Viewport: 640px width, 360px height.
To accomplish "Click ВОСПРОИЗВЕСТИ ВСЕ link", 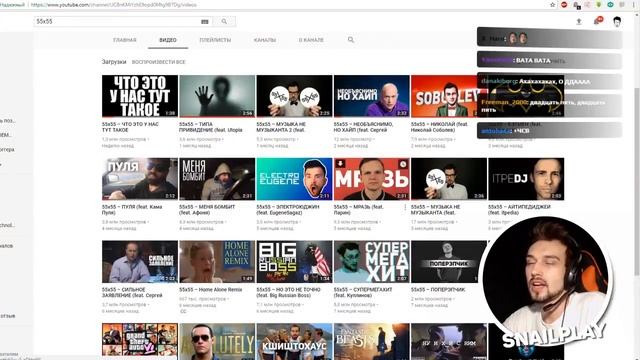I will point(158,62).
